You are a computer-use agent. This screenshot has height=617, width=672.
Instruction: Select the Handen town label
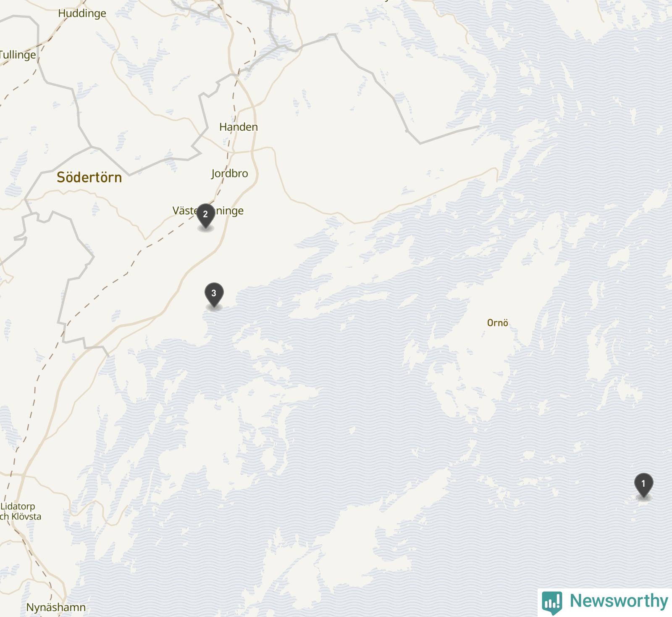click(x=239, y=127)
